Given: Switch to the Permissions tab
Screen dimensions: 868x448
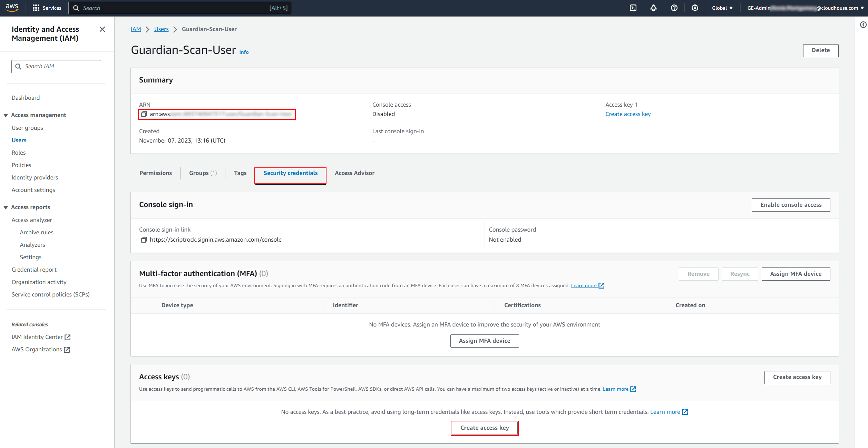Looking at the screenshot, I should tap(156, 173).
